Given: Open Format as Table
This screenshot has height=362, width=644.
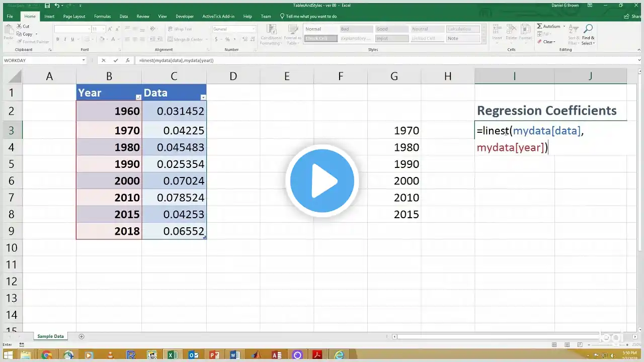Looking at the screenshot, I should coord(292,35).
